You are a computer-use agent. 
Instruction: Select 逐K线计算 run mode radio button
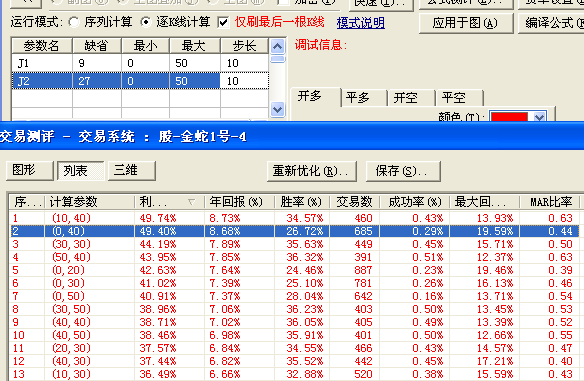[x=146, y=23]
